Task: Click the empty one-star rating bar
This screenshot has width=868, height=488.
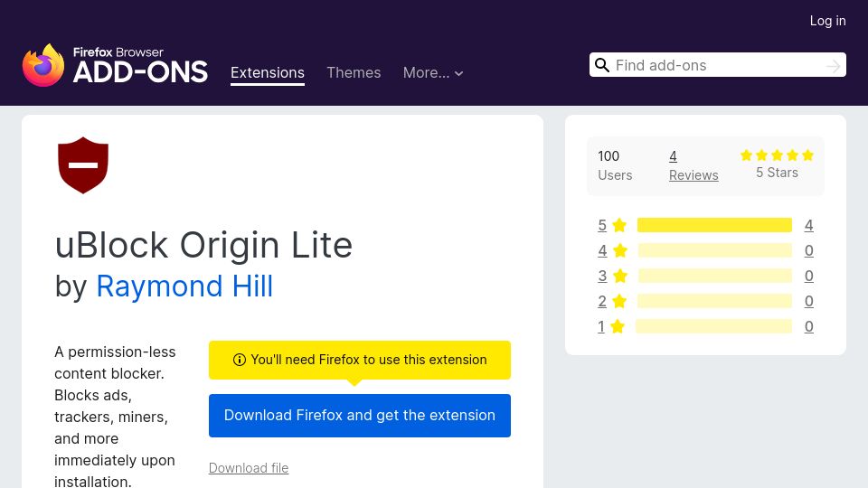Action: coord(713,326)
